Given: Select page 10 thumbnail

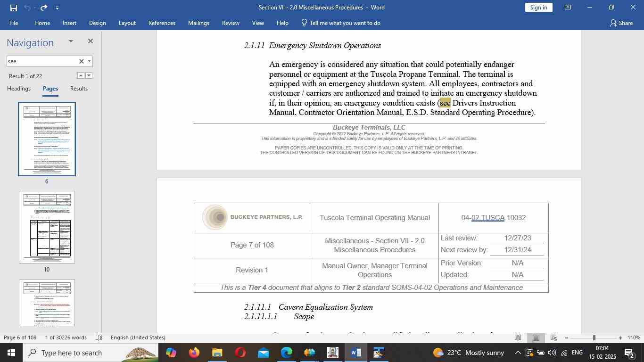Looking at the screenshot, I should click(x=47, y=227).
